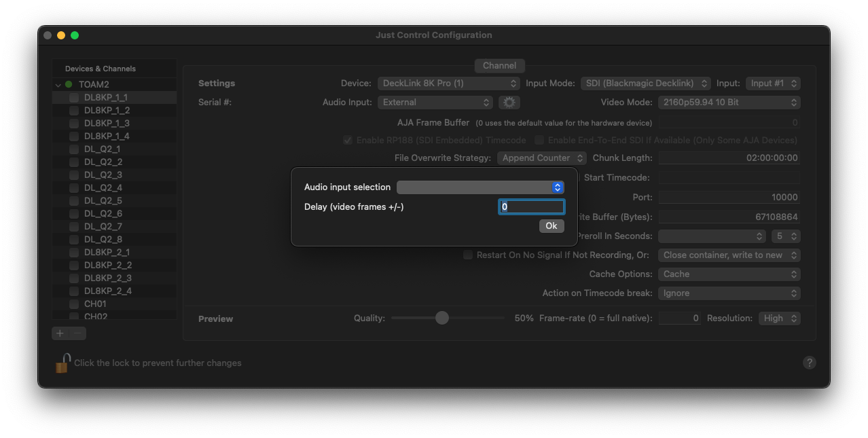Toggle DL_Q2_5 channel checkbox
The width and height of the screenshot is (868, 438).
73,201
